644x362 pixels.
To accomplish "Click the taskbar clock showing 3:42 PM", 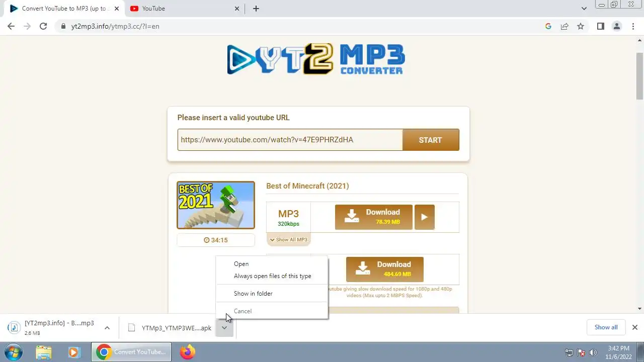I will pos(618,352).
